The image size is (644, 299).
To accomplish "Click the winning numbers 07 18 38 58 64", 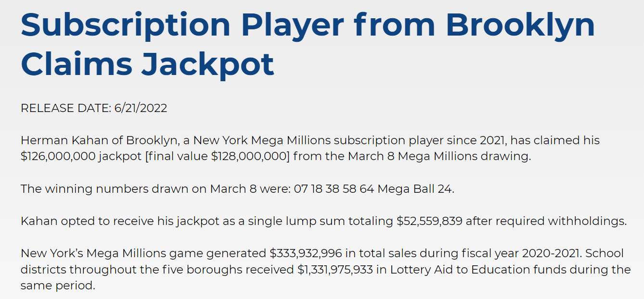I will pyautogui.click(x=333, y=189).
